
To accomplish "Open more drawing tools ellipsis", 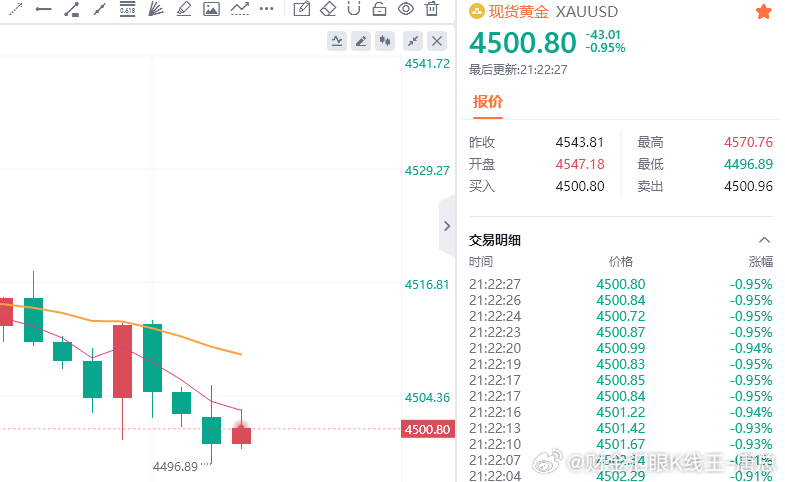I will pyautogui.click(x=266, y=9).
